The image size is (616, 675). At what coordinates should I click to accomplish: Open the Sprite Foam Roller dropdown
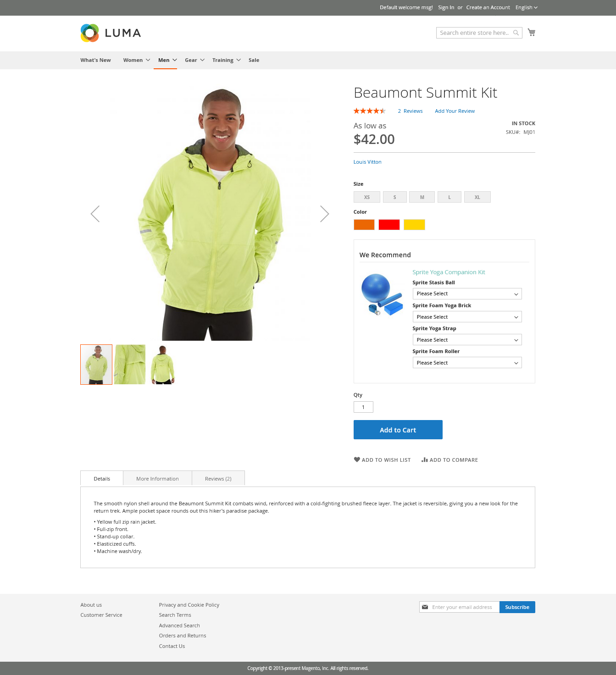(467, 363)
